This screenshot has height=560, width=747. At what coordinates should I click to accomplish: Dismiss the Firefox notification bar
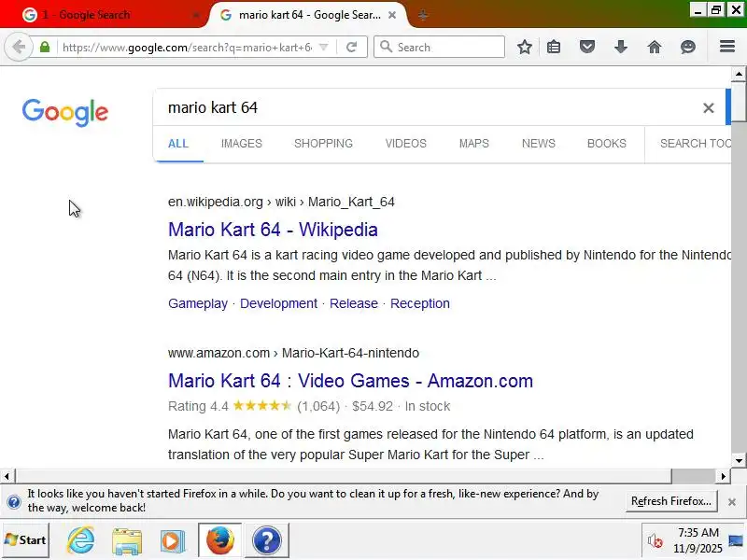732,501
